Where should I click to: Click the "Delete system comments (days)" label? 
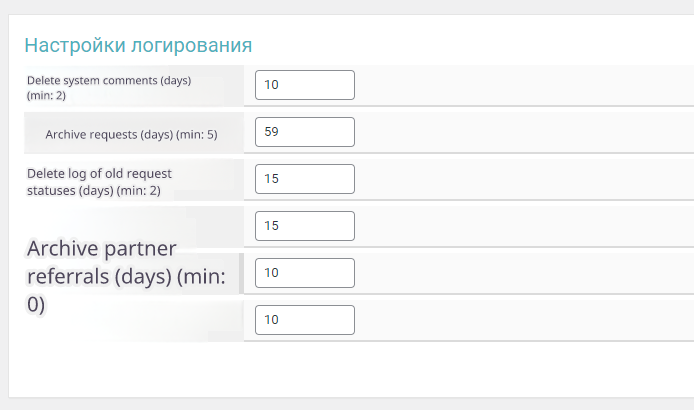(x=108, y=79)
